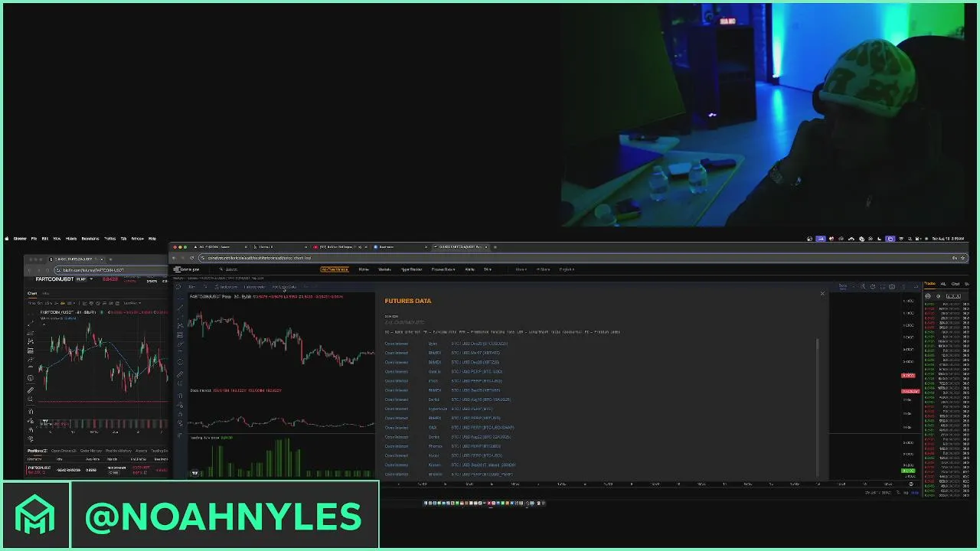Switch to the Chart tab in right panel
Image resolution: width=980 pixels, height=551 pixels.
(955, 284)
